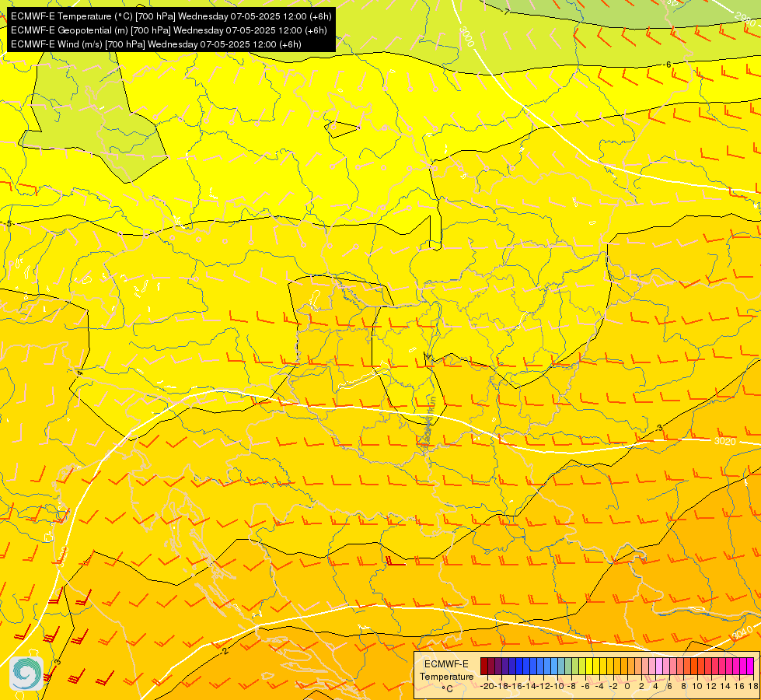Click the 3040 geopotential contour label
The width and height of the screenshot is (761, 700).
(x=742, y=633)
